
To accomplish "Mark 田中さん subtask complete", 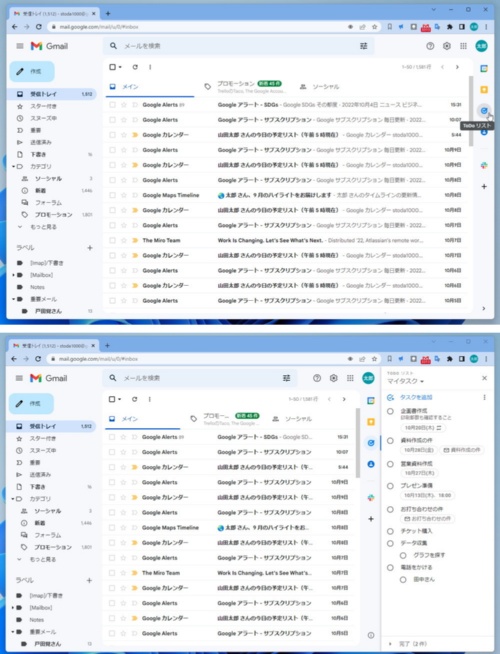I will click(x=403, y=580).
